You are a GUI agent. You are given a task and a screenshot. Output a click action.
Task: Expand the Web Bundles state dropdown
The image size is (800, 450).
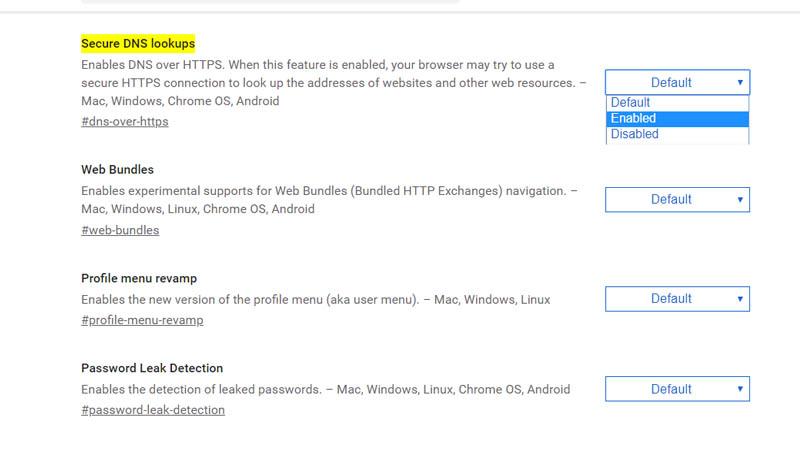click(x=677, y=199)
